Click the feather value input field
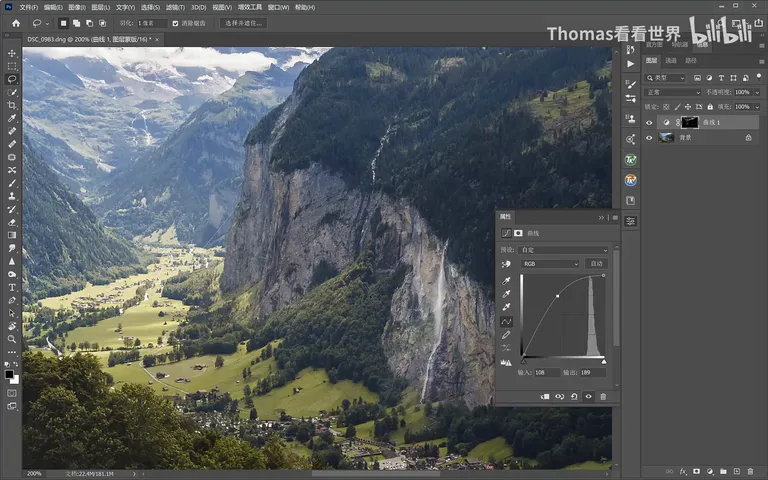 click(x=152, y=23)
